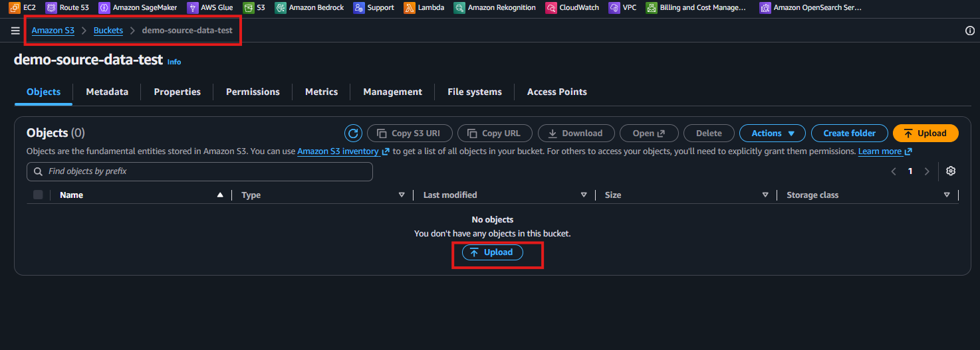
Task: Open the Support shortcut
Action: pyautogui.click(x=374, y=8)
